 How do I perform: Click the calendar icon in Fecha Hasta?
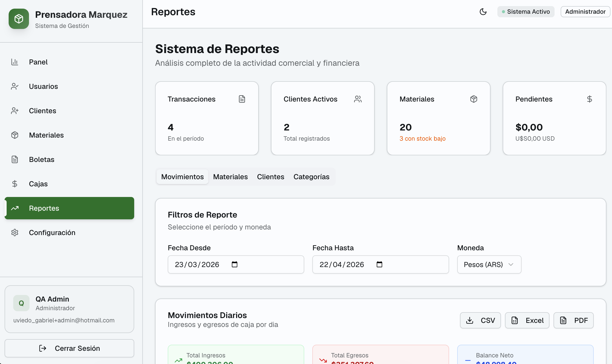(379, 264)
